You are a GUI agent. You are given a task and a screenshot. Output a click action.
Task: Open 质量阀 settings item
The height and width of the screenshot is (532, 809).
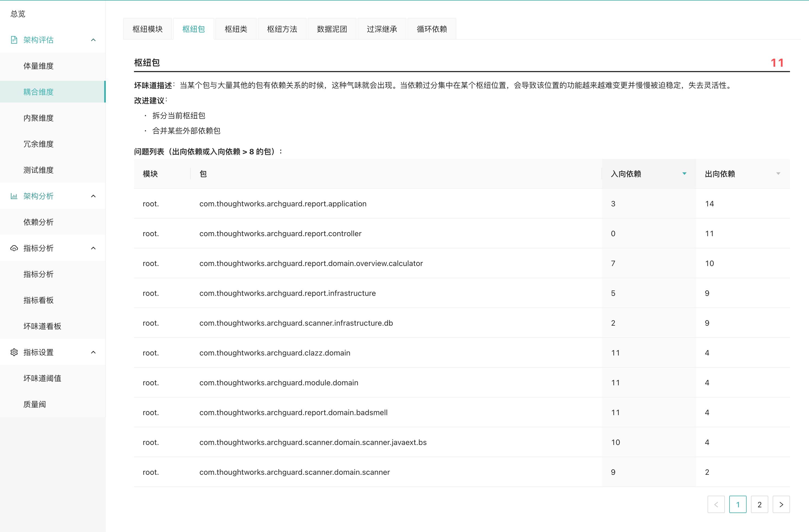tap(34, 404)
